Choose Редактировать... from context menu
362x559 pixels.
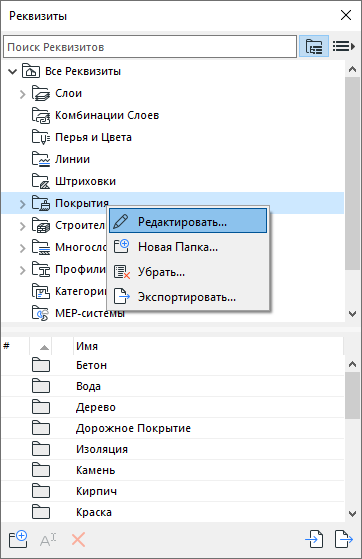pyautogui.click(x=188, y=221)
